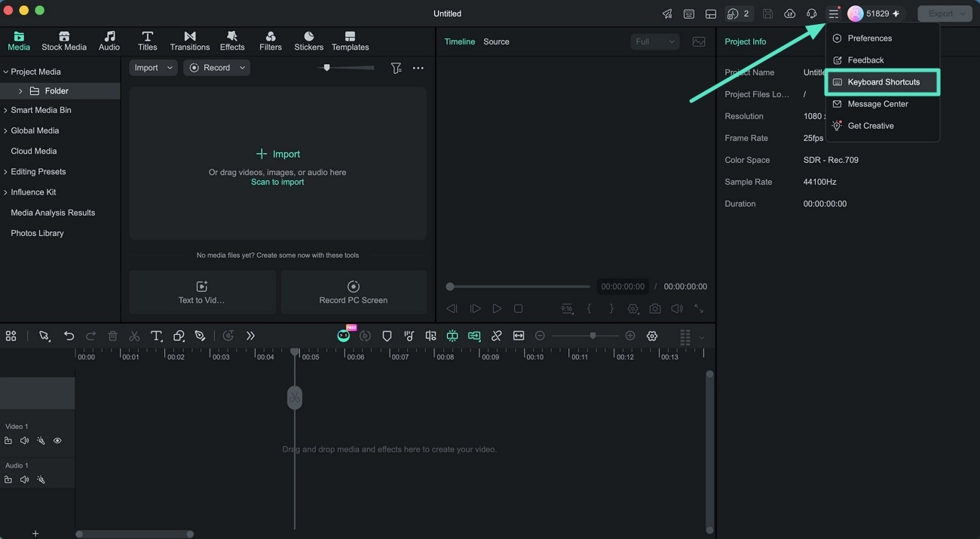This screenshot has width=980, height=539.
Task: Toggle the Audio 1 track folder/lock icon
Action: (x=8, y=479)
